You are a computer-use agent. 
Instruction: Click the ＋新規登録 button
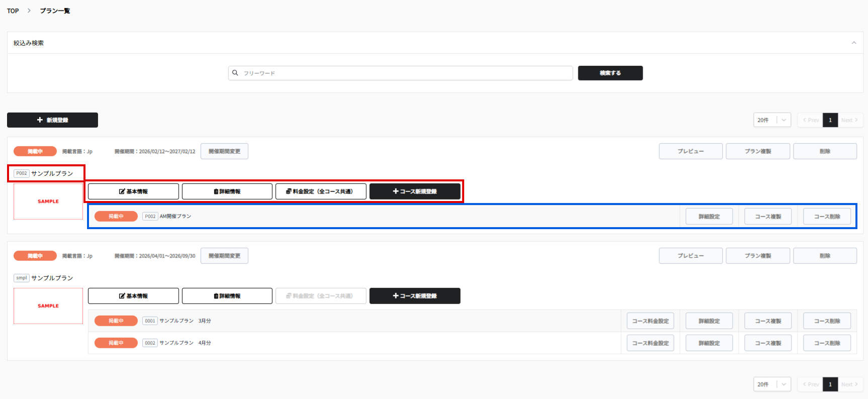pyautogui.click(x=52, y=120)
